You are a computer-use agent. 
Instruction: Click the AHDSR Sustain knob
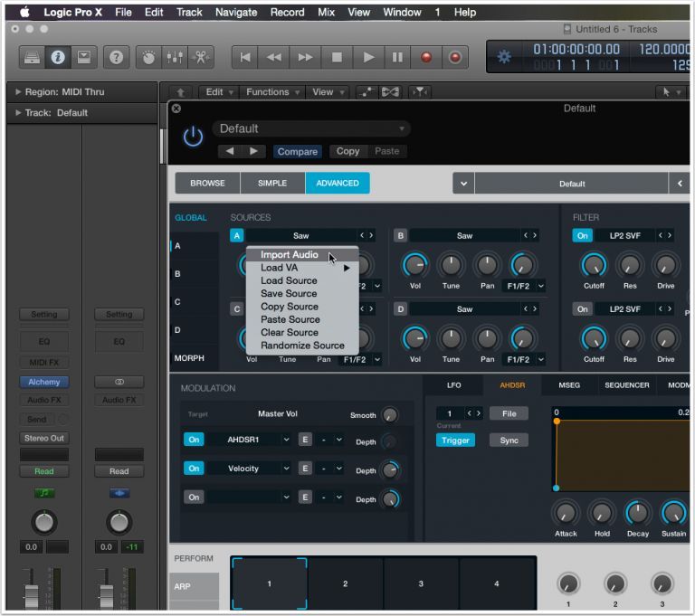pyautogui.click(x=673, y=513)
